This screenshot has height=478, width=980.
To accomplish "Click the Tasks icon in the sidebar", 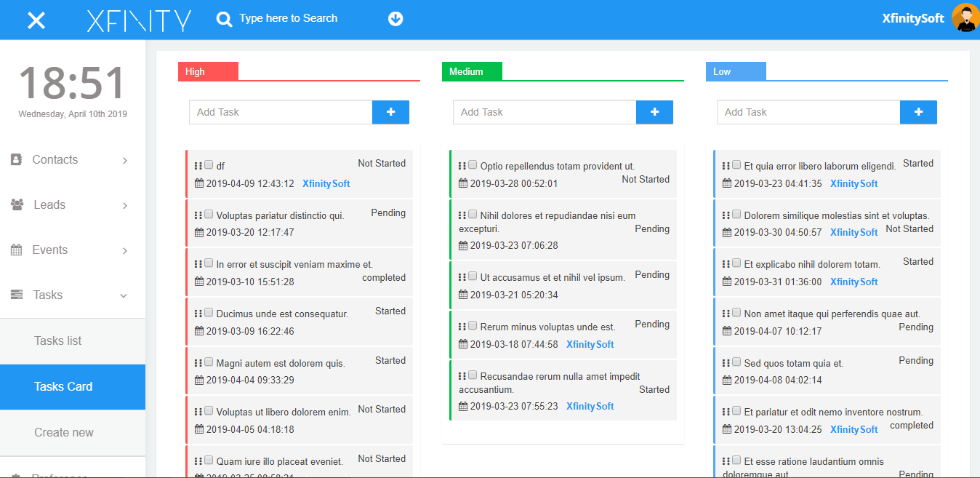I will coord(15,295).
